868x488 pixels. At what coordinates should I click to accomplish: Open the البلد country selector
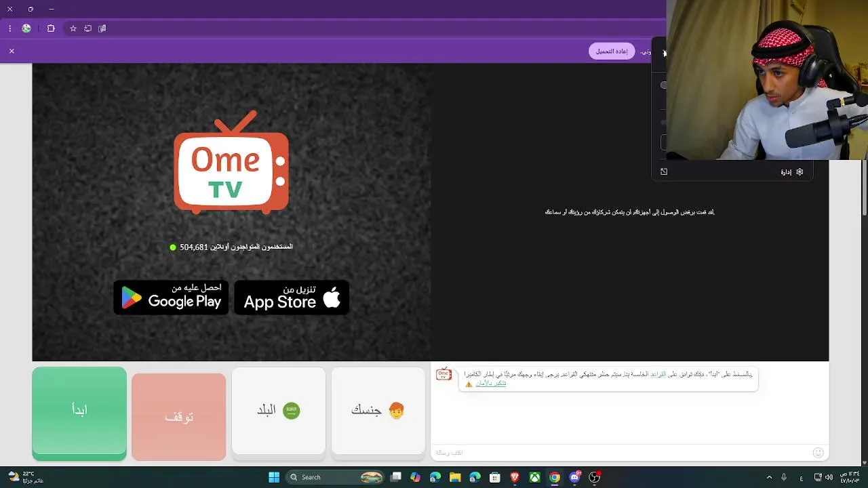(279, 411)
